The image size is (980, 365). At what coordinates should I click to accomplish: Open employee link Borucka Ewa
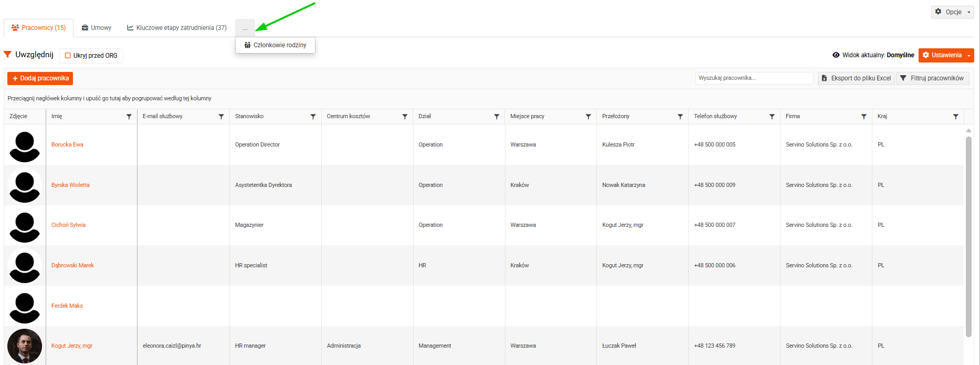[x=67, y=144]
